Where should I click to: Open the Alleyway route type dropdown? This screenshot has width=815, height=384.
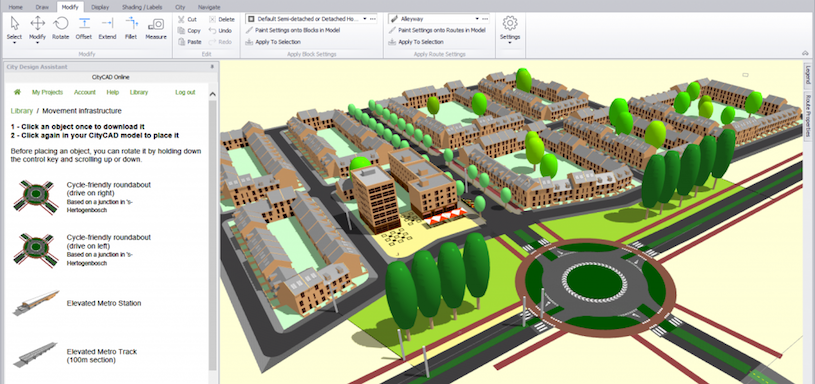478,19
